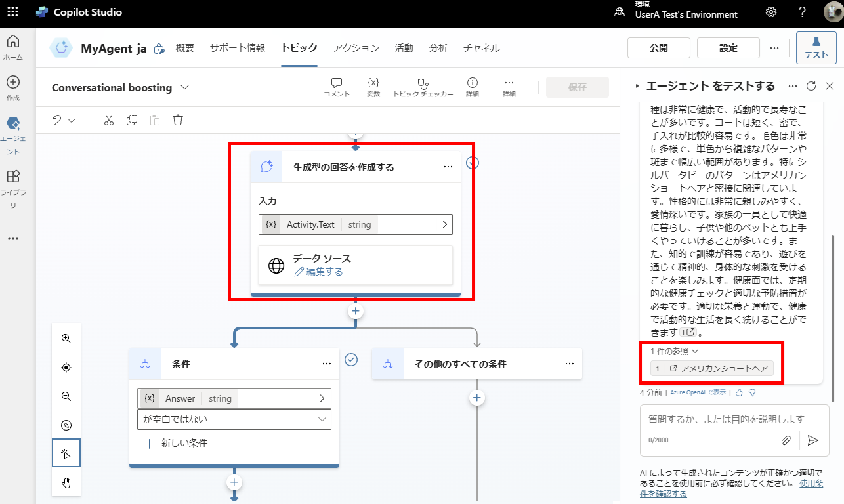The image size is (844, 504).
Task: Open the アクション tab
Action: [356, 47]
